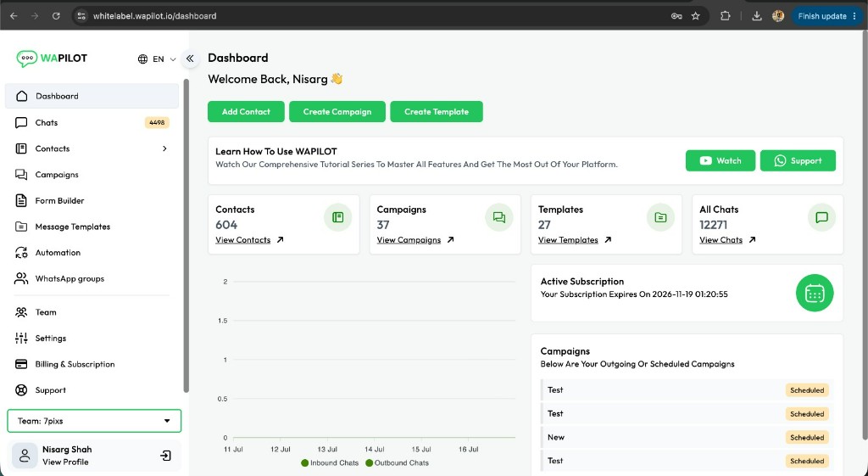Open the EN language dropdown
The image size is (868, 476).
(x=157, y=59)
